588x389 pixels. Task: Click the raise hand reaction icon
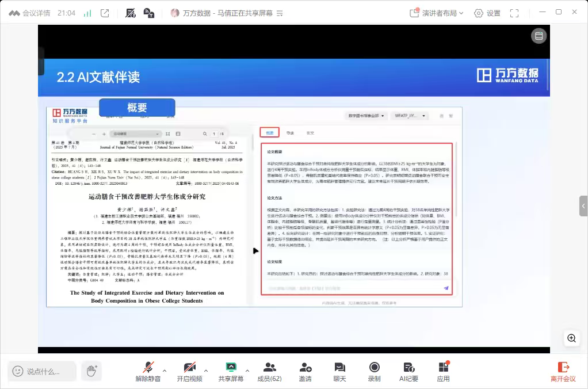coord(91,371)
